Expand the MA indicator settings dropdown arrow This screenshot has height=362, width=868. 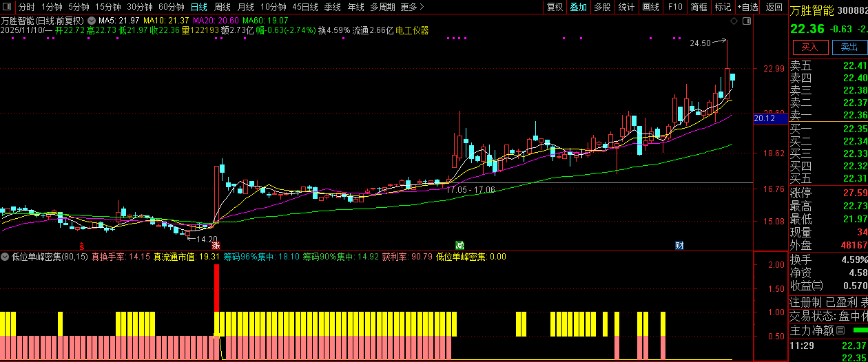92,21
